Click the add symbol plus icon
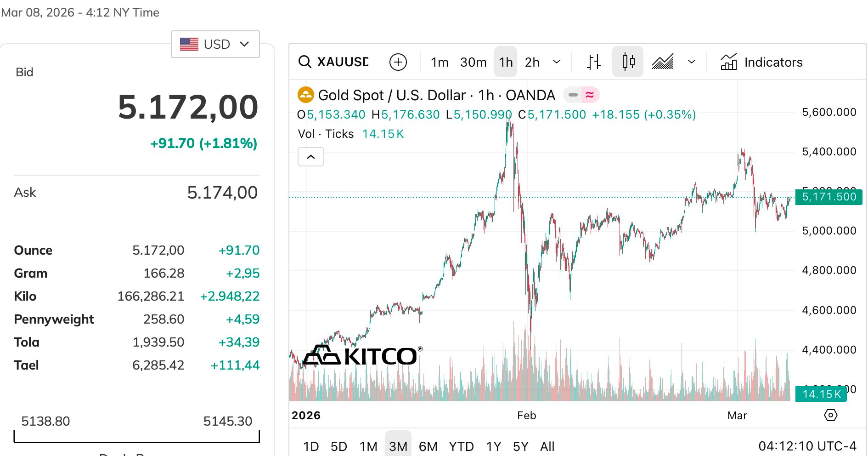Viewport: 868px width, 456px height. [x=398, y=62]
